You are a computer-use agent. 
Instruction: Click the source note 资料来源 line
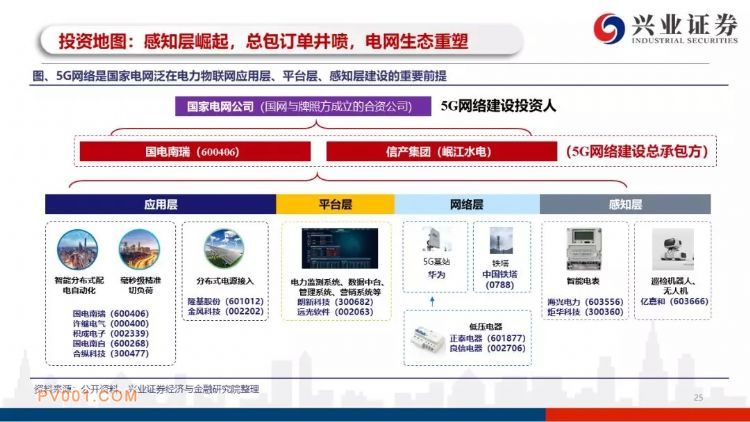coord(146,389)
